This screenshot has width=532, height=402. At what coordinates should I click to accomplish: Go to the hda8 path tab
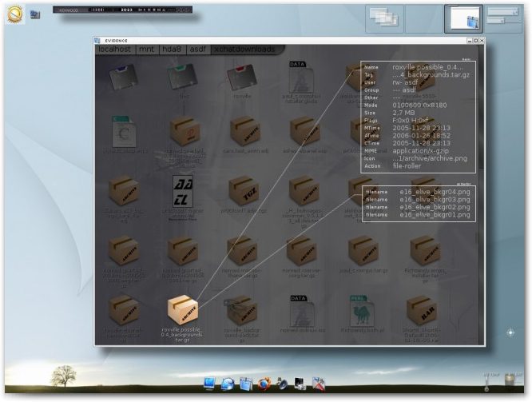(172, 50)
